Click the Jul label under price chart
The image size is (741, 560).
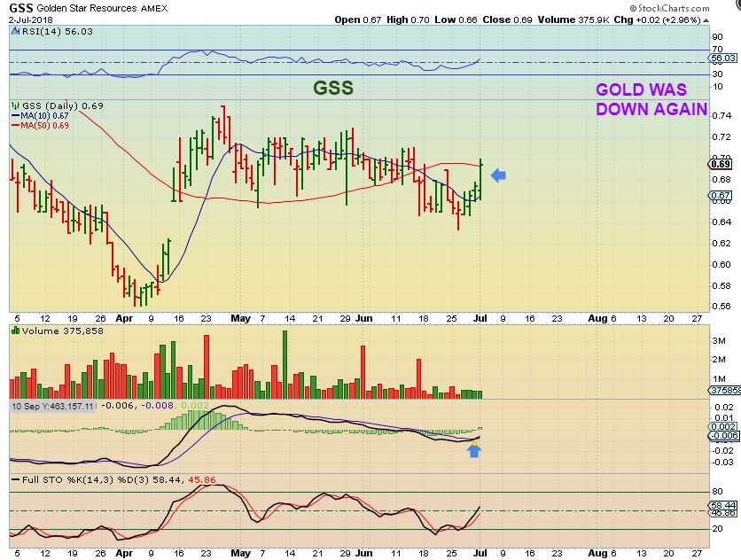(x=480, y=318)
